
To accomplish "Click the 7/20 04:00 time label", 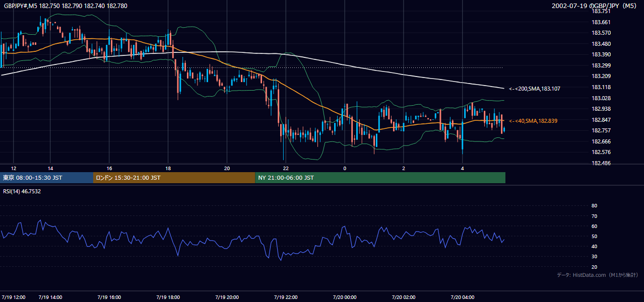I will [463, 297].
